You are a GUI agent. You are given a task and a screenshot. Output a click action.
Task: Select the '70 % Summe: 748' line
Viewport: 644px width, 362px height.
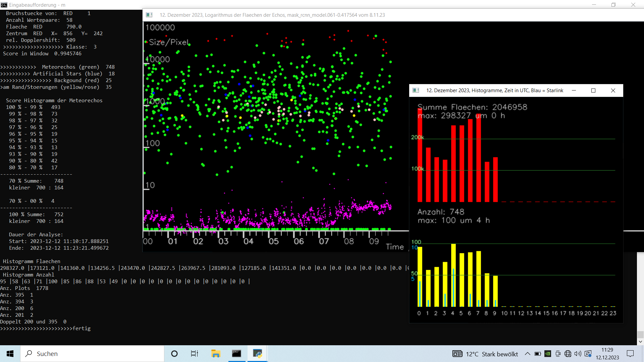click(x=36, y=181)
